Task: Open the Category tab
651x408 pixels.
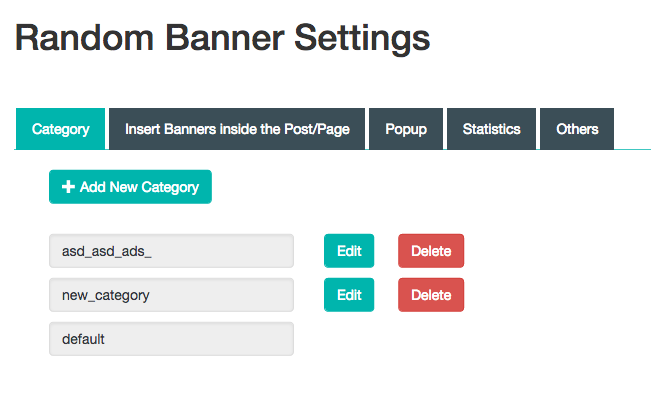Action: [x=61, y=129]
